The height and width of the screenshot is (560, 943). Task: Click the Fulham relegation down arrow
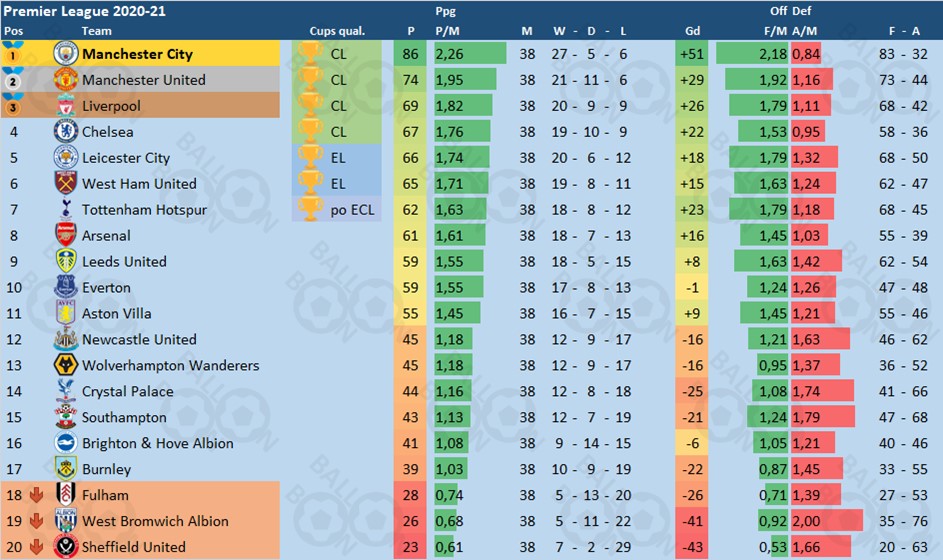38,495
